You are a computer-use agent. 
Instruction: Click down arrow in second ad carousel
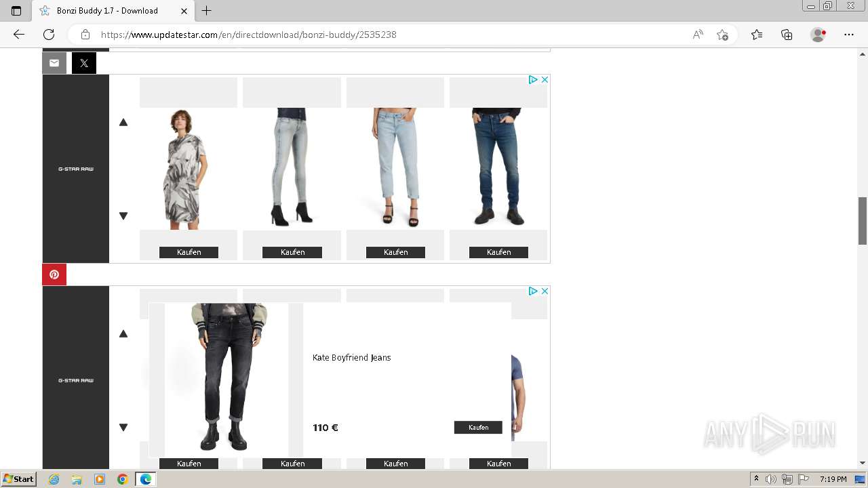[123, 427]
